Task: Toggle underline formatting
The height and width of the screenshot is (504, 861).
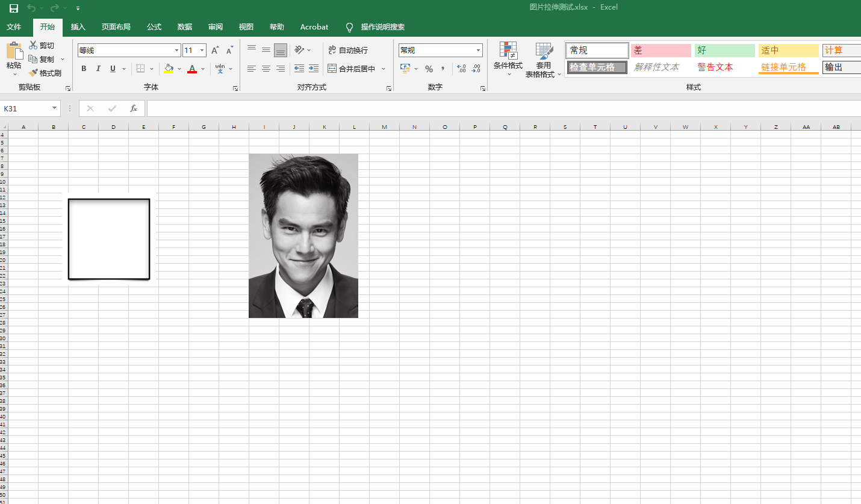Action: tap(113, 69)
